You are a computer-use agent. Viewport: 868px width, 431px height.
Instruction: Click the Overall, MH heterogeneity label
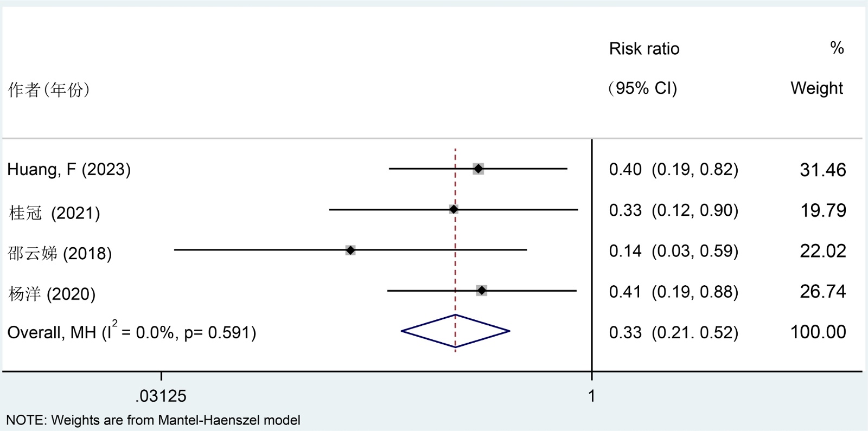pyautogui.click(x=131, y=332)
